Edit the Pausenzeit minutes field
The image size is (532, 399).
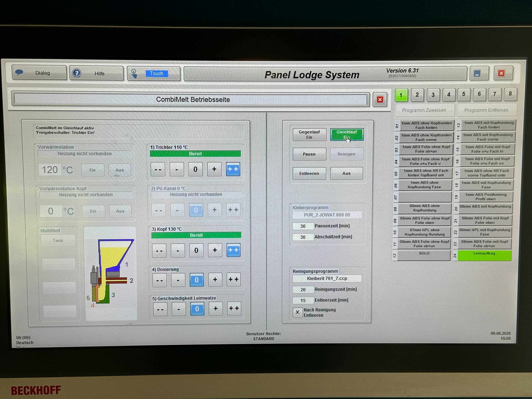tap(303, 226)
